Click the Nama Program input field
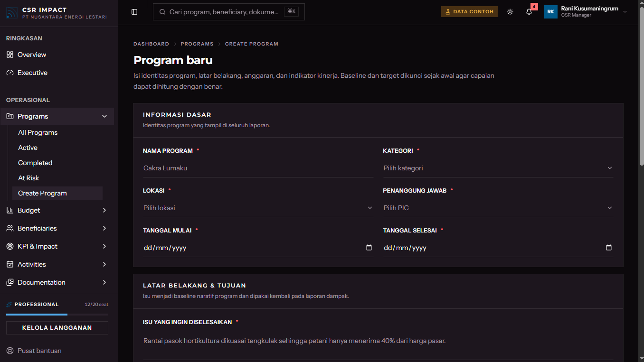Screen dimensions: 644x362 pos(258,168)
